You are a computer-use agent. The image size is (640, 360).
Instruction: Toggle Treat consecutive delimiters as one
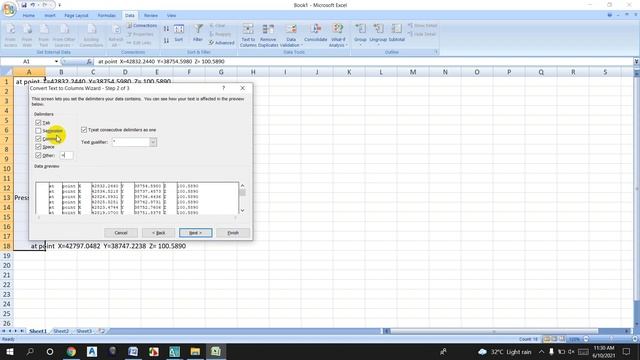click(84, 130)
